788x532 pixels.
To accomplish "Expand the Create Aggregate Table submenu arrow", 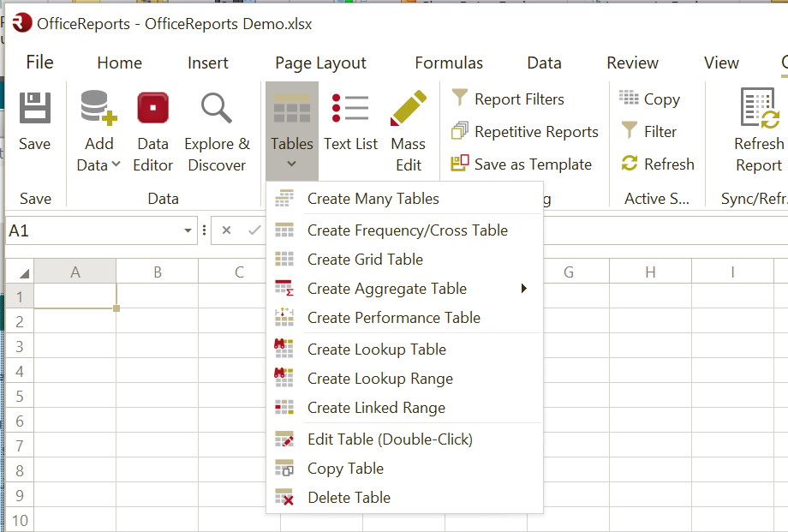I will tap(523, 288).
